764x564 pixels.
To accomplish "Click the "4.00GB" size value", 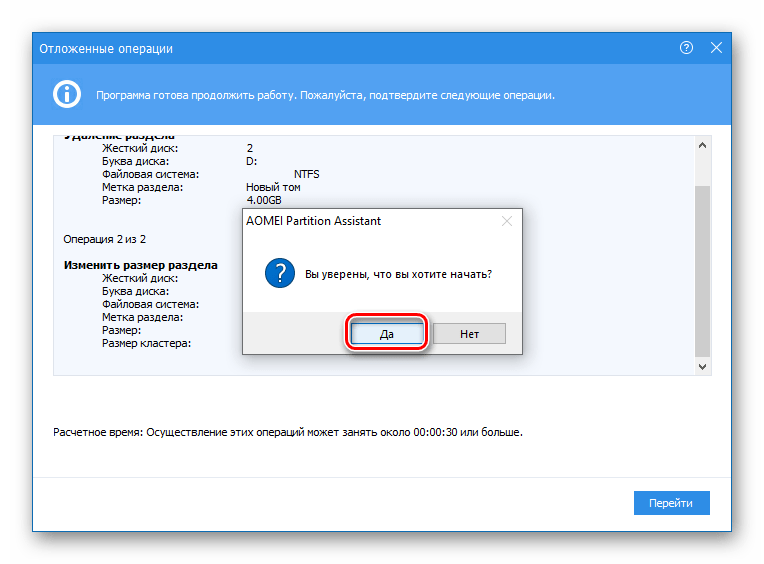I will point(264,200).
